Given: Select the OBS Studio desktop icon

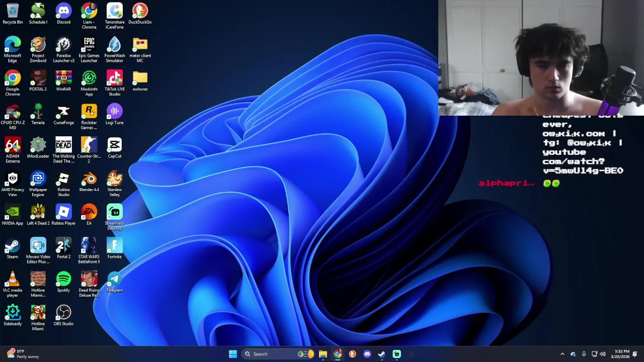Looking at the screenshot, I should pos(63,316).
